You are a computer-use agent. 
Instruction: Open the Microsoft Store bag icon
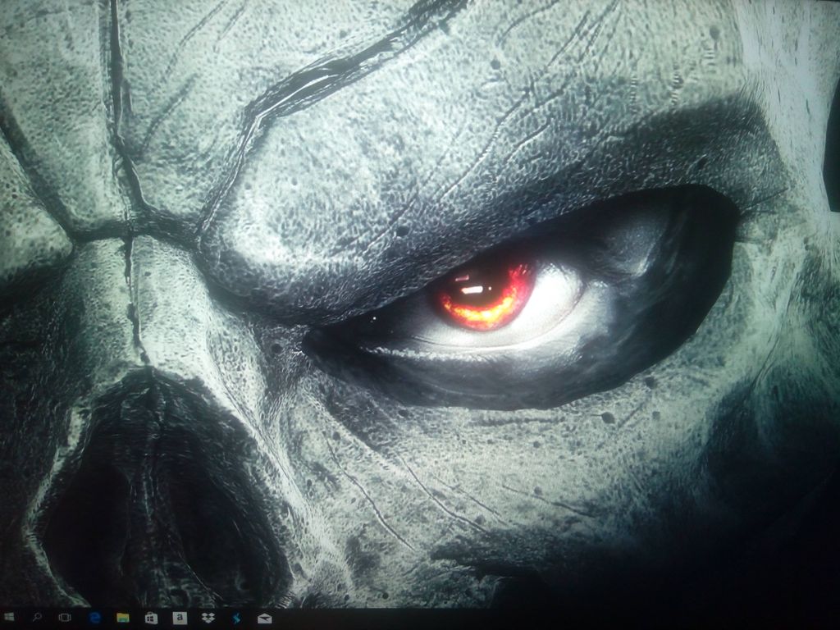pyautogui.click(x=151, y=619)
